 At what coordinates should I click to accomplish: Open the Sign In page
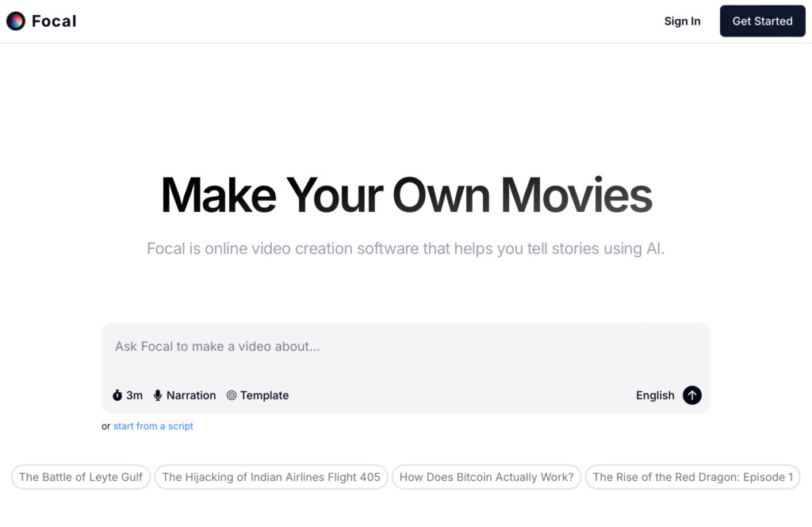click(682, 21)
